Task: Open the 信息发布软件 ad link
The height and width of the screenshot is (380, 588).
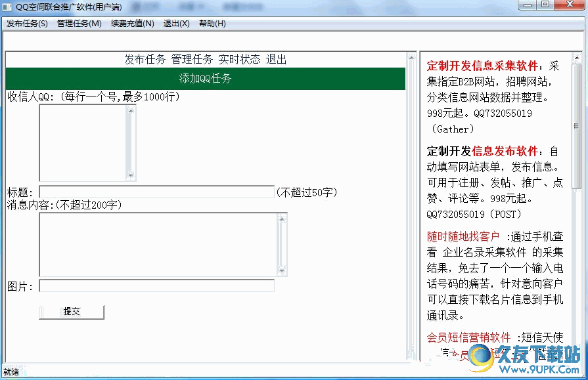Action: (505, 151)
